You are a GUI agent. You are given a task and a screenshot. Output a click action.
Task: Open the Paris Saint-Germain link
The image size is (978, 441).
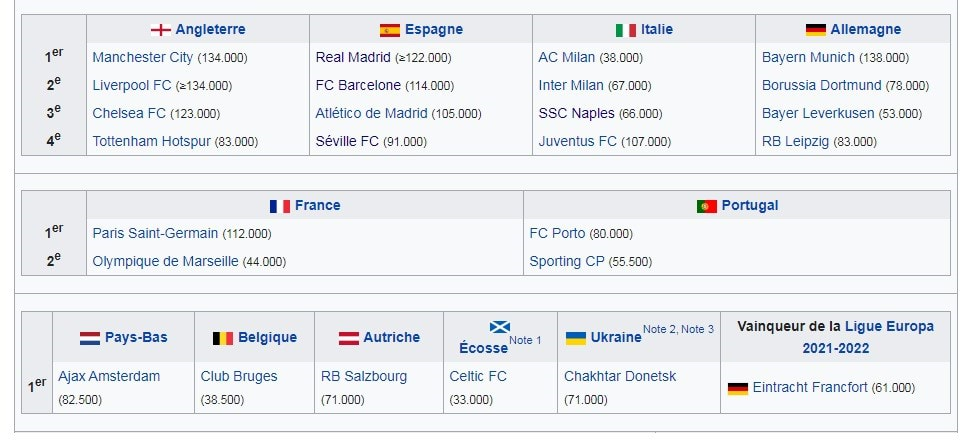tap(155, 234)
